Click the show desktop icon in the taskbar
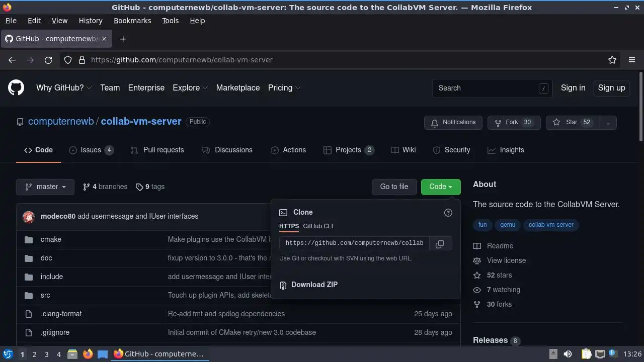 click(103, 354)
